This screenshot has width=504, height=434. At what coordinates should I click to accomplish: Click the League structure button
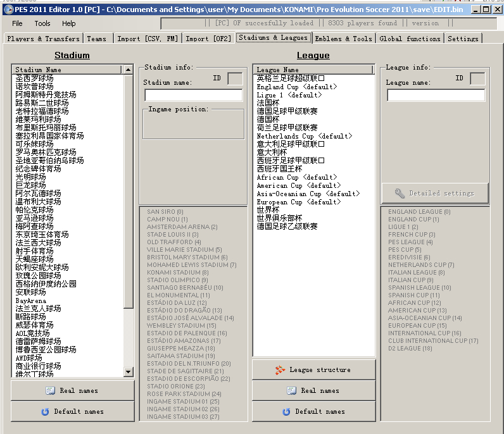313,369
